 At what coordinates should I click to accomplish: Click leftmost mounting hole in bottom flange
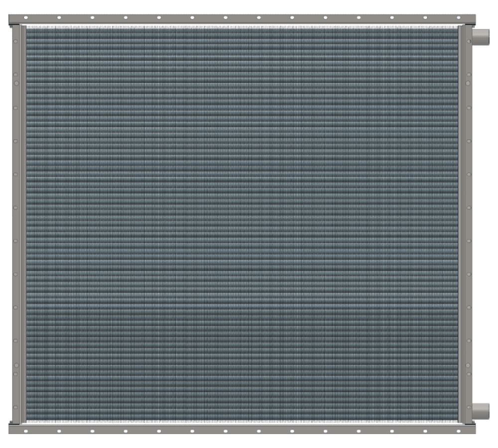(x=25, y=431)
